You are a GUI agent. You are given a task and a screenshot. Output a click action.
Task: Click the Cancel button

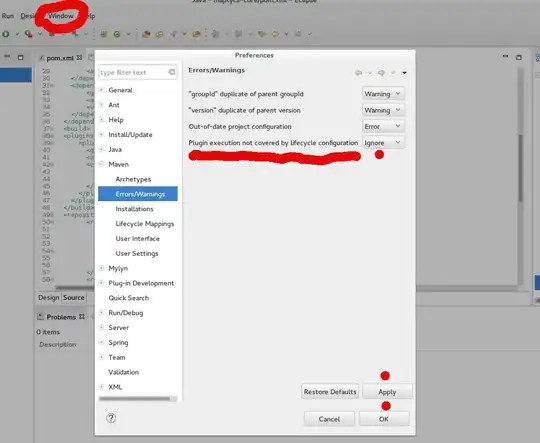329,419
